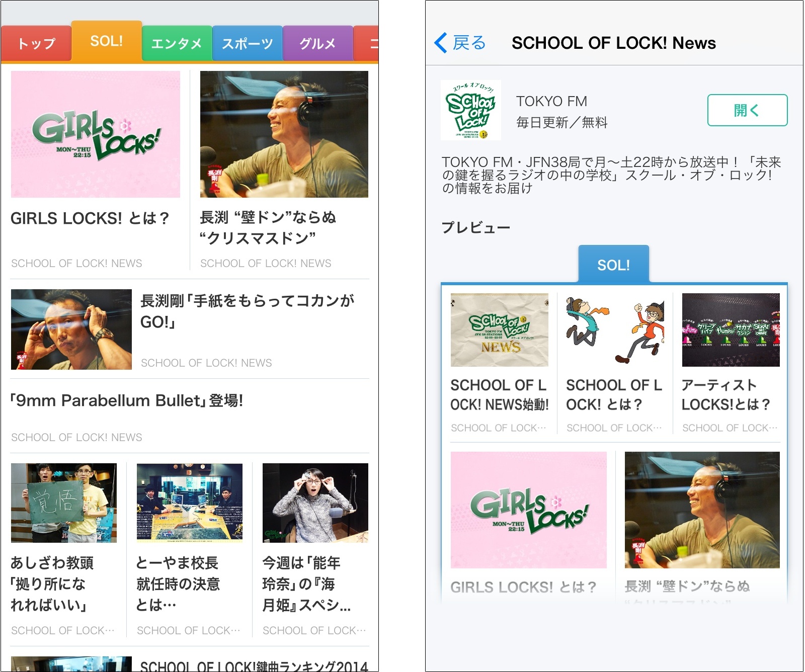Select the SOL! preview tab on right screen

pyautogui.click(x=614, y=265)
